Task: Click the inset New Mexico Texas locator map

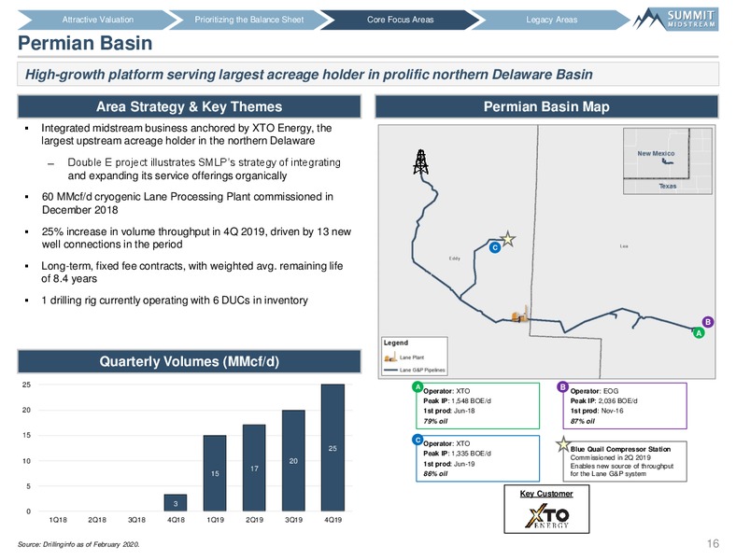Action: [x=667, y=161]
